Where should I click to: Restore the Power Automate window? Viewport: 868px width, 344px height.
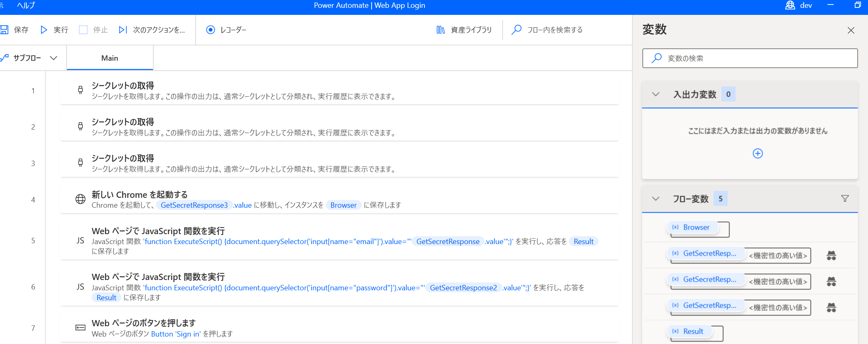(858, 5)
